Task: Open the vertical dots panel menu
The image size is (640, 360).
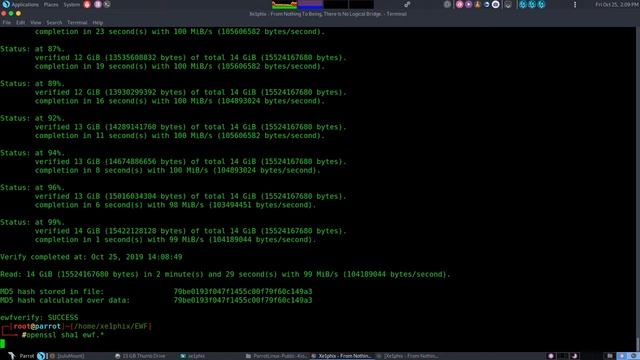Action: [575, 4]
